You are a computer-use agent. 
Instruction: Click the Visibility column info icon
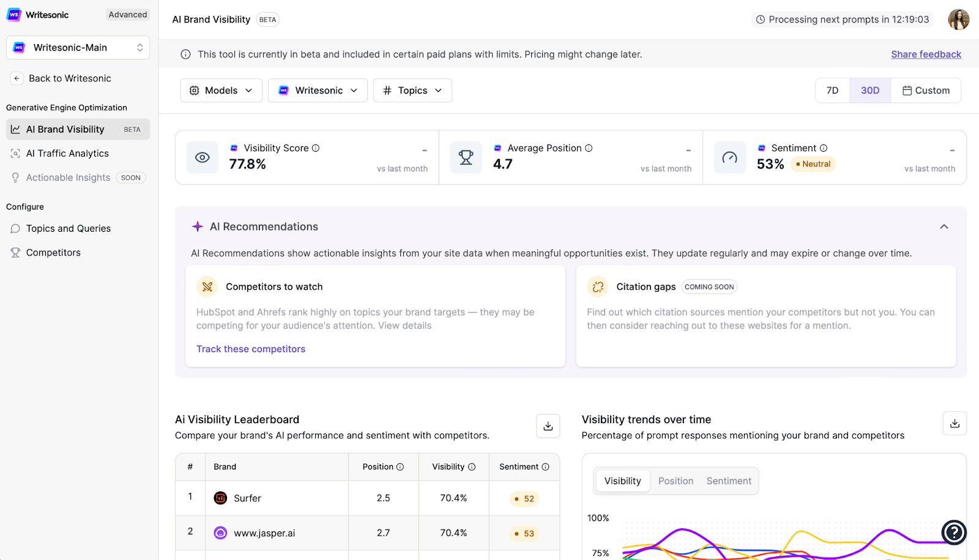coord(472,467)
